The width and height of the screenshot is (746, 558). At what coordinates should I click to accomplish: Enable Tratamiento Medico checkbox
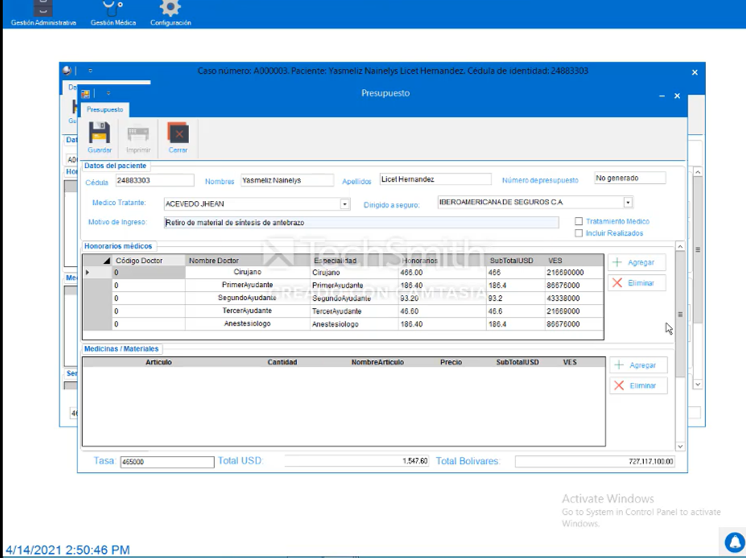tap(579, 221)
